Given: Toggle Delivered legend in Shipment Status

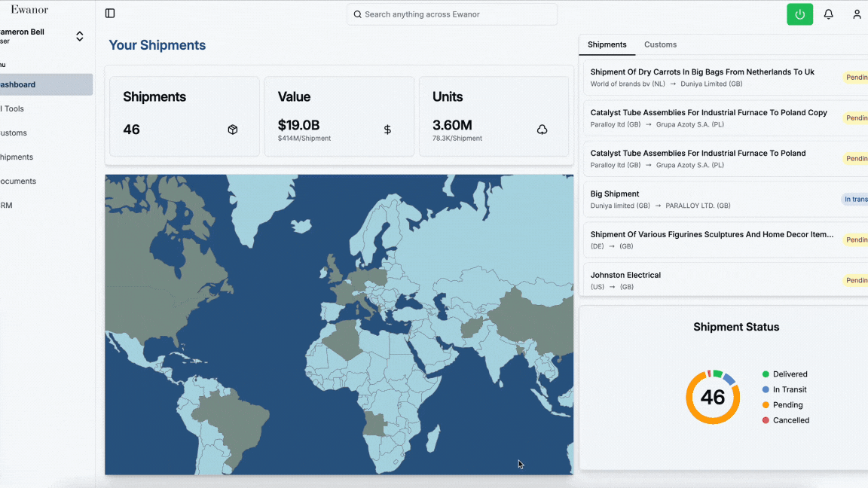Looking at the screenshot, I should pyautogui.click(x=789, y=374).
